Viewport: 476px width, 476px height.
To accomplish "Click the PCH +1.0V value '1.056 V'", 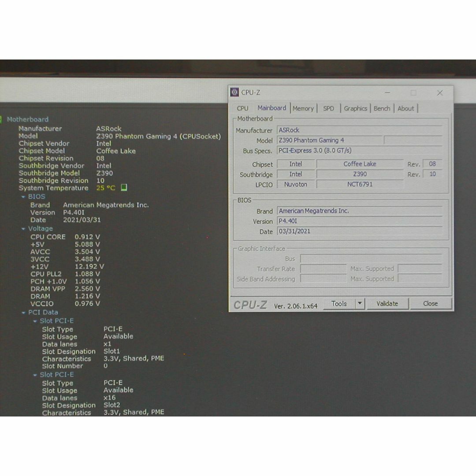I will 87,281.
